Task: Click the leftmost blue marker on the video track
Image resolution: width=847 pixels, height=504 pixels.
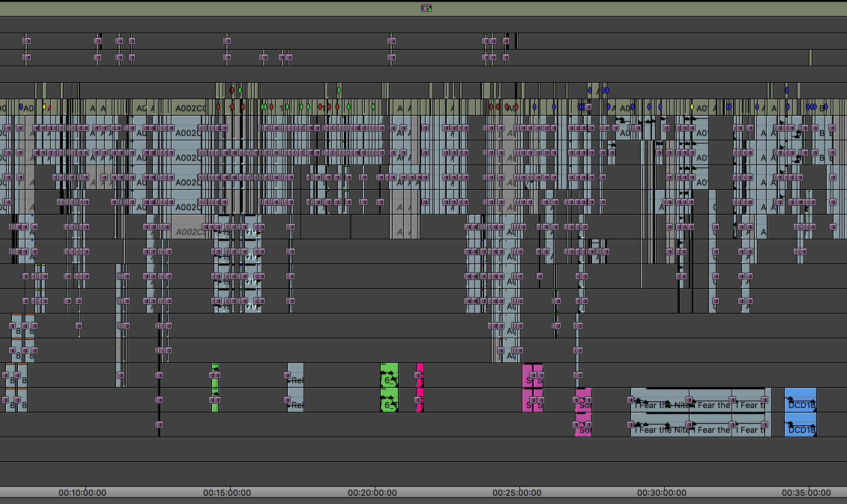Action: 21,107
